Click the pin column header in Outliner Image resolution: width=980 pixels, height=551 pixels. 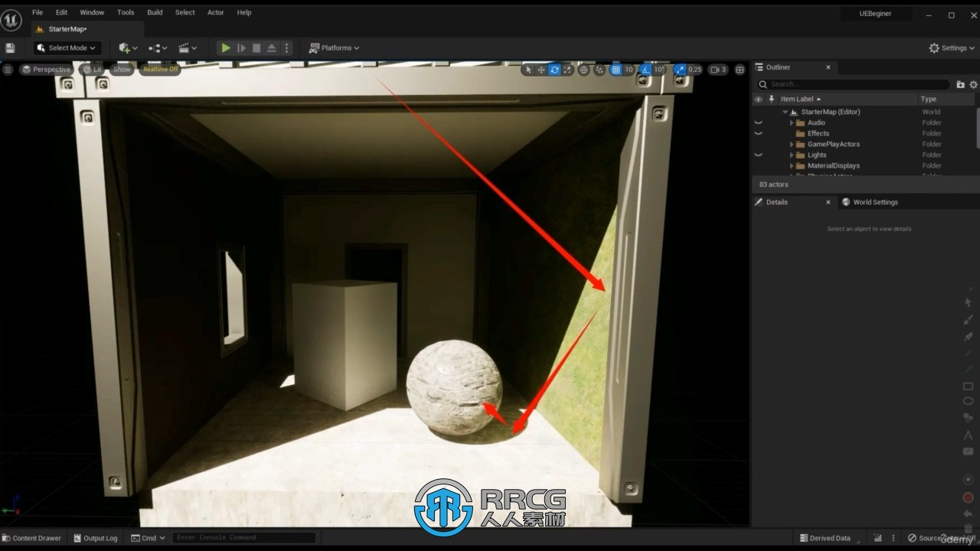[x=772, y=99]
